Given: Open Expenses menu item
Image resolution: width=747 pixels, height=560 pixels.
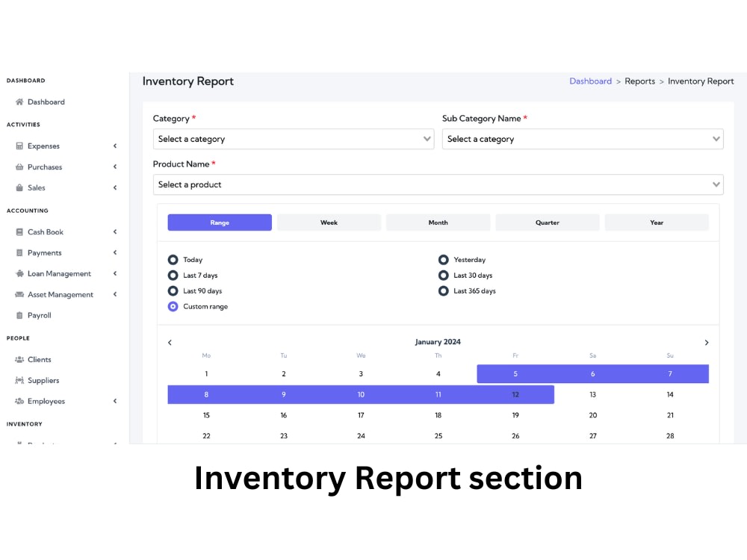Looking at the screenshot, I should coord(43,146).
